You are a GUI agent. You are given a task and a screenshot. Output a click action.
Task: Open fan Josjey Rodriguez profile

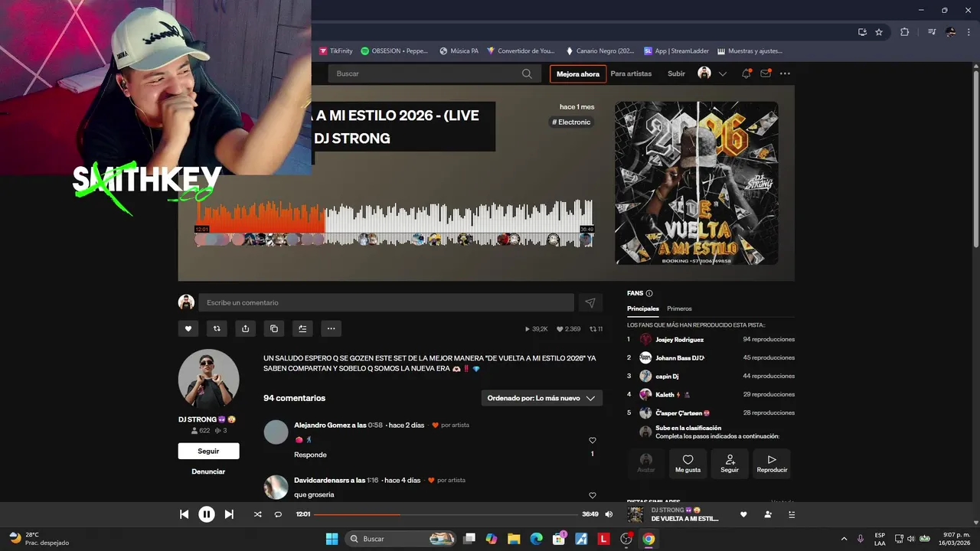coord(679,339)
